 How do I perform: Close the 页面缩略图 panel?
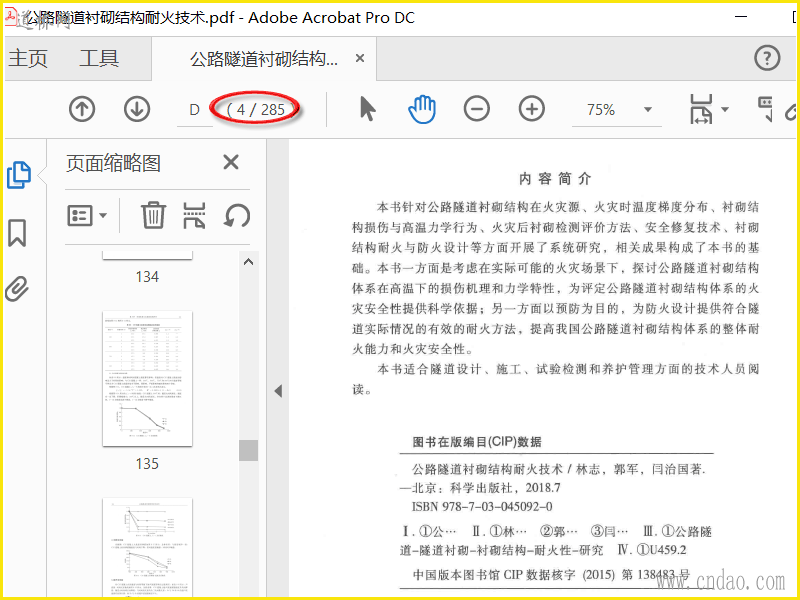[231, 163]
